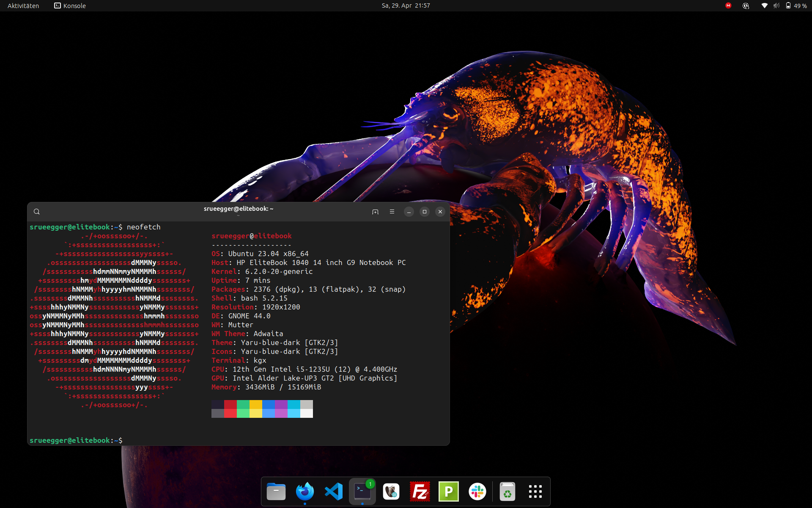
Task: Click the Resolution: 1920x1200 line
Action: pos(256,307)
